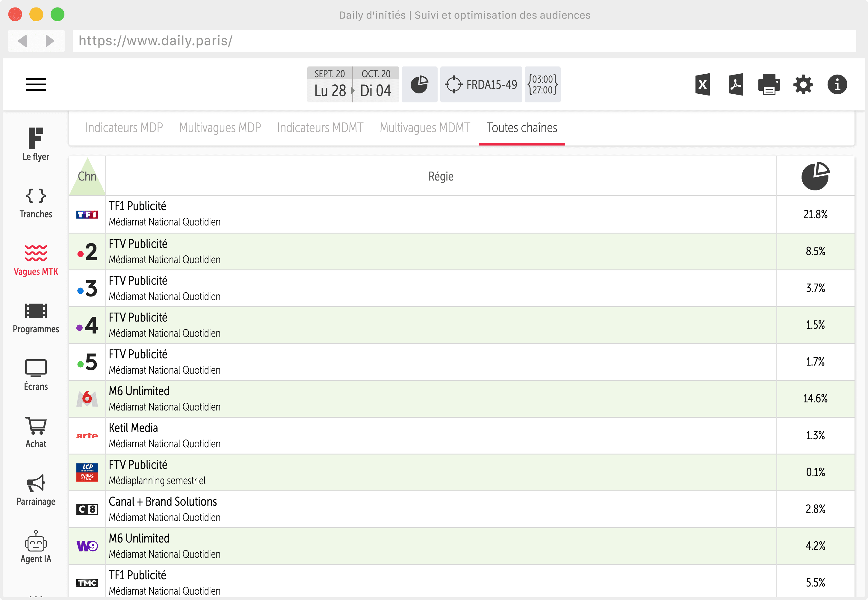
Task: Go forward in the browser
Action: click(x=50, y=41)
